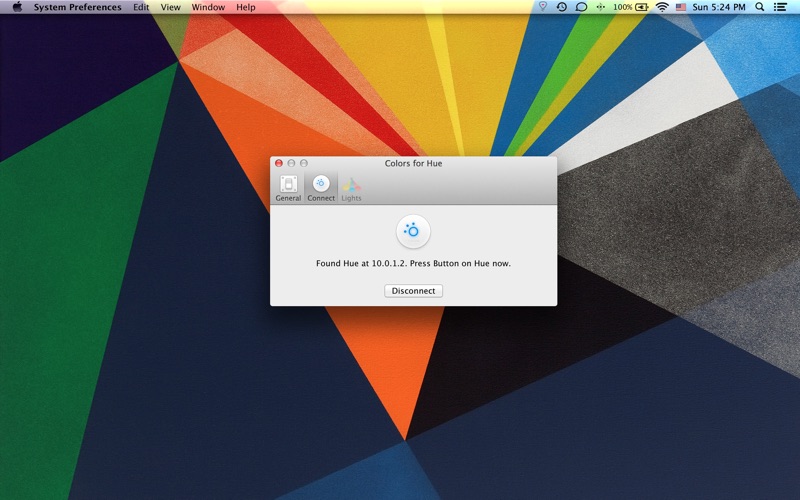Select the Connect tab

tap(321, 188)
